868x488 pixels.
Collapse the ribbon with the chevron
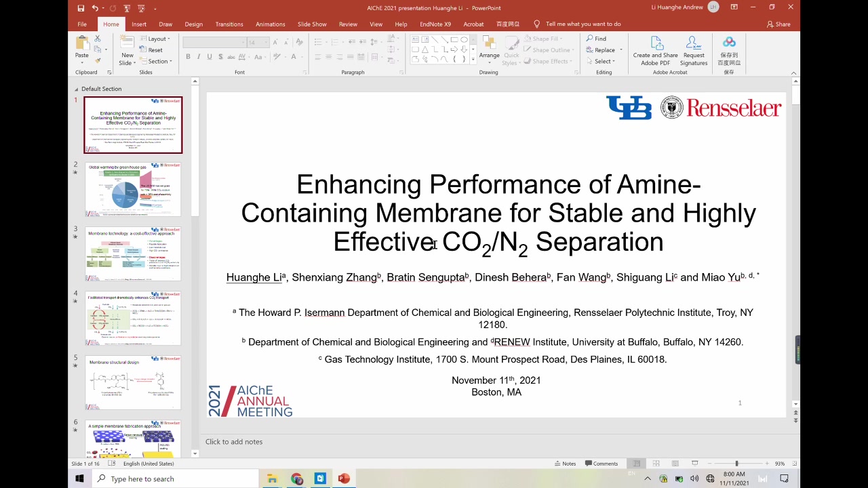point(795,72)
